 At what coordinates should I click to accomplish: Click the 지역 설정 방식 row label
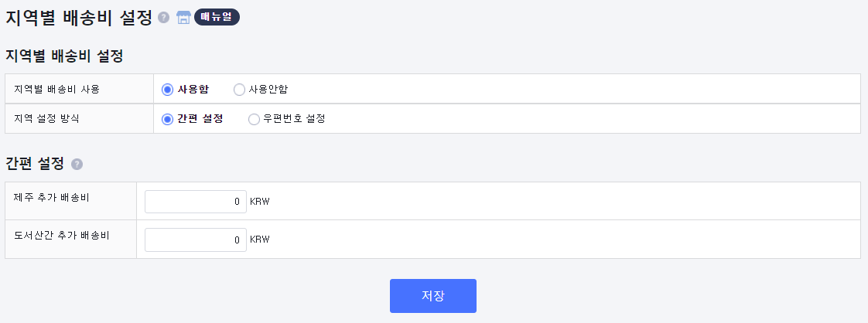(46, 118)
